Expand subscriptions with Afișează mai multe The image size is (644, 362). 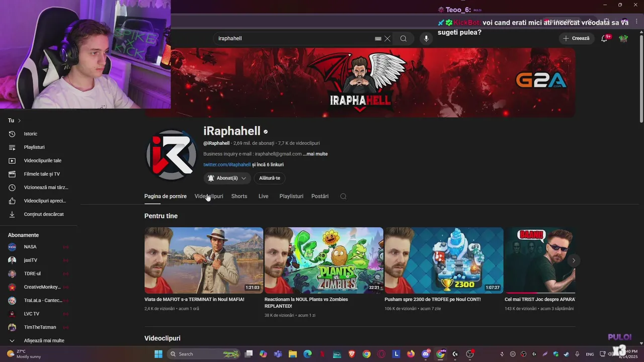38,340
